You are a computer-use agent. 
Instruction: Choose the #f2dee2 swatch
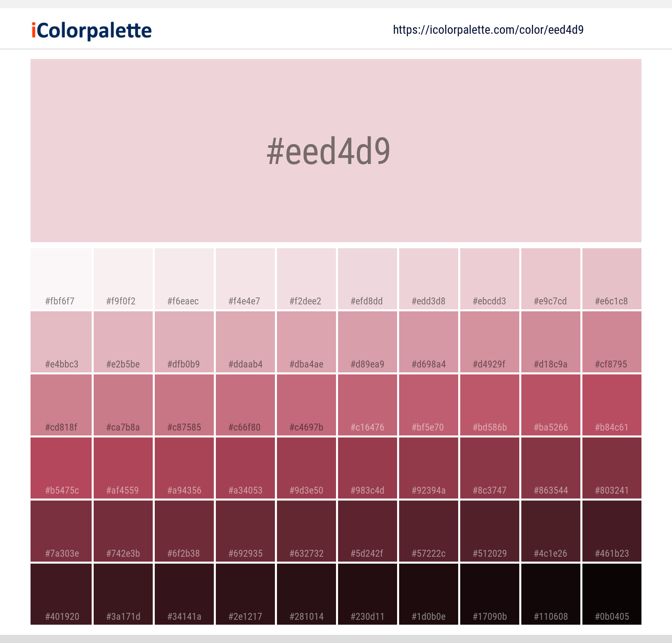click(x=306, y=279)
